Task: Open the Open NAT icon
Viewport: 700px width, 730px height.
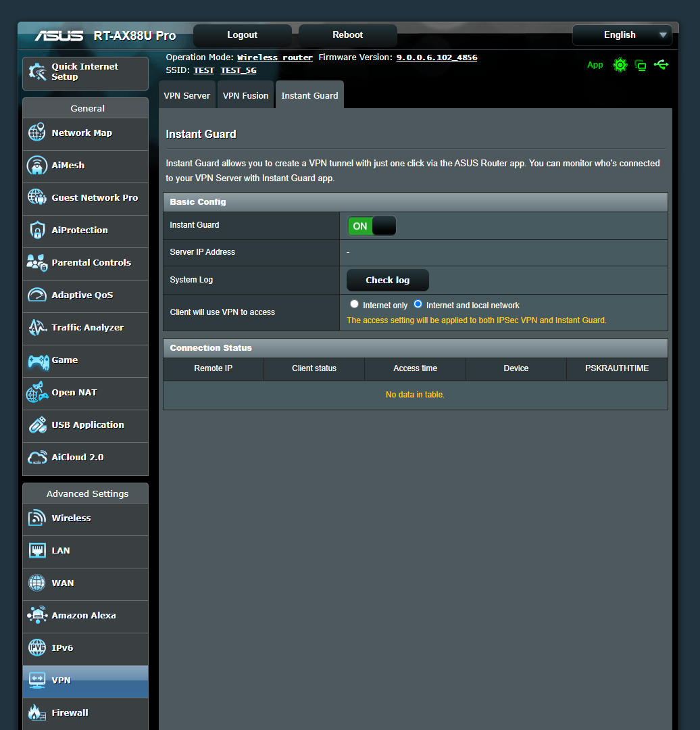Action: (37, 393)
